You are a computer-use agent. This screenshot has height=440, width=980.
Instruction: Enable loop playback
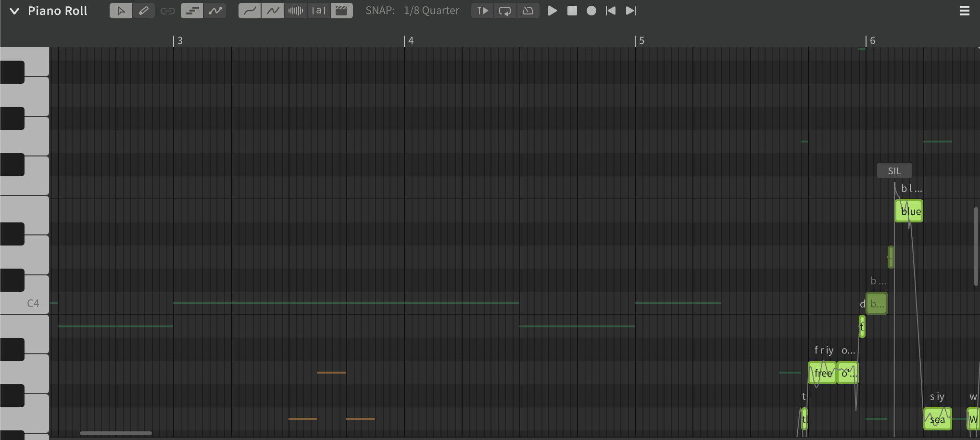505,11
